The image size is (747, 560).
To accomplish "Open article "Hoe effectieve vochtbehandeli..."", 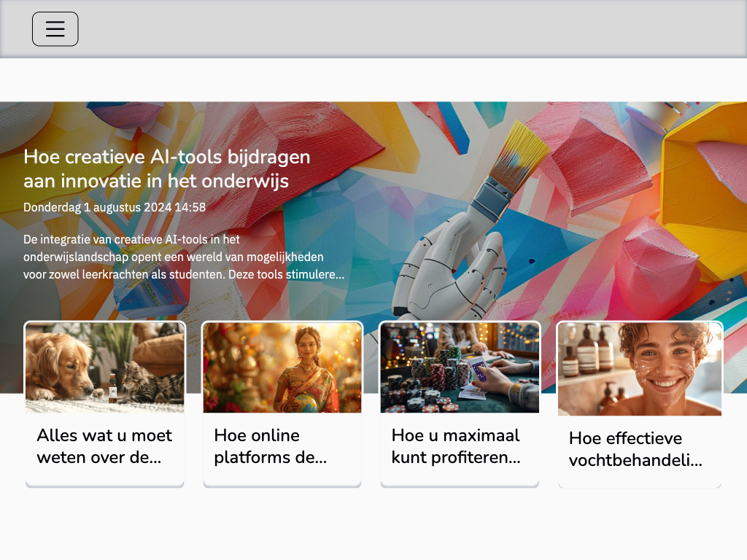I will [x=635, y=449].
